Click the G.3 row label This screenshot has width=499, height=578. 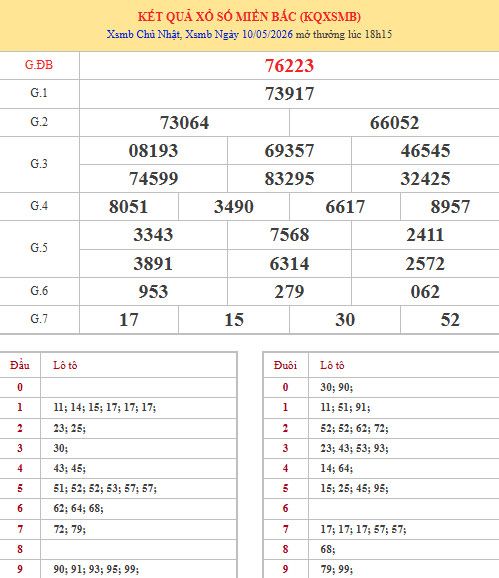coord(39,163)
